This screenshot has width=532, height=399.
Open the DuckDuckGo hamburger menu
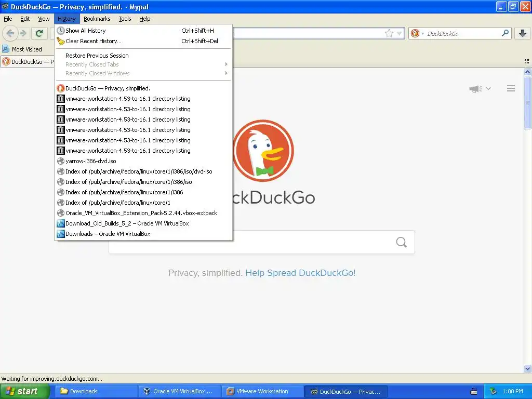coord(511,88)
